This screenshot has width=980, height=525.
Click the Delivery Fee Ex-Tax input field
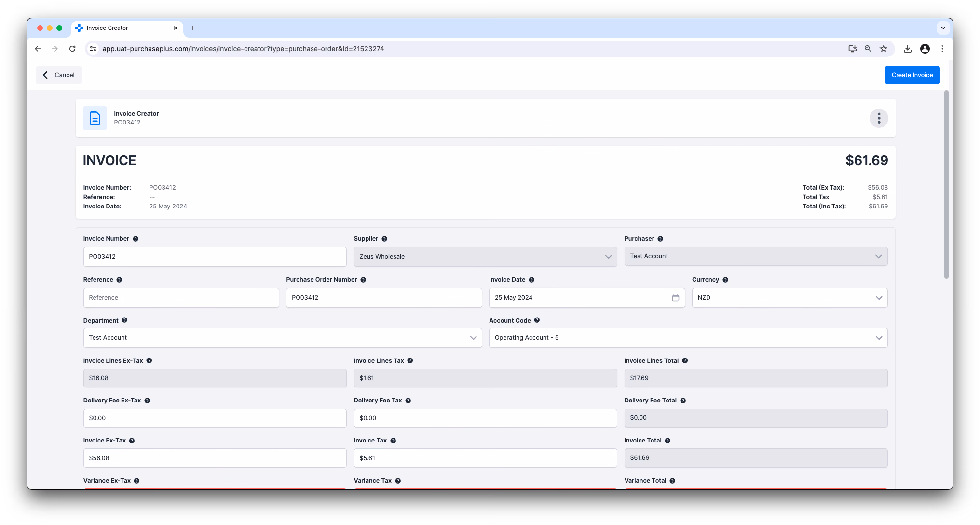(215, 418)
